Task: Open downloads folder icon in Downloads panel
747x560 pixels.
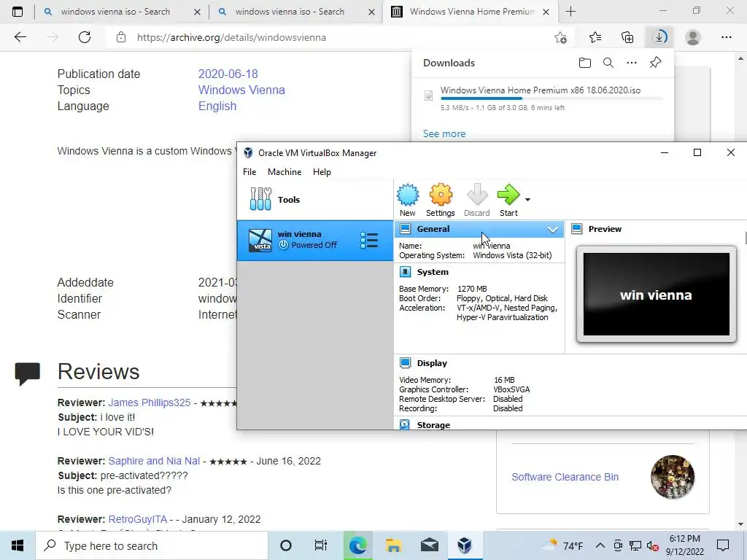Action: pos(585,63)
